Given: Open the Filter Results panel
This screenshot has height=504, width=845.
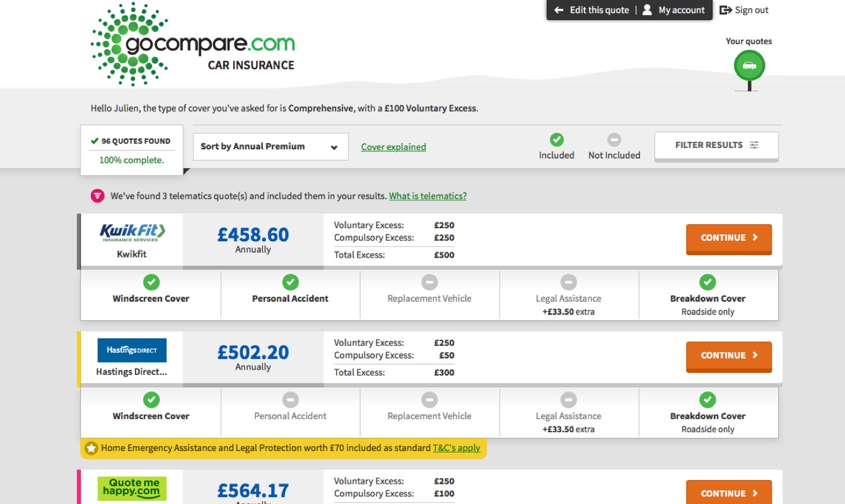Looking at the screenshot, I should (x=716, y=146).
